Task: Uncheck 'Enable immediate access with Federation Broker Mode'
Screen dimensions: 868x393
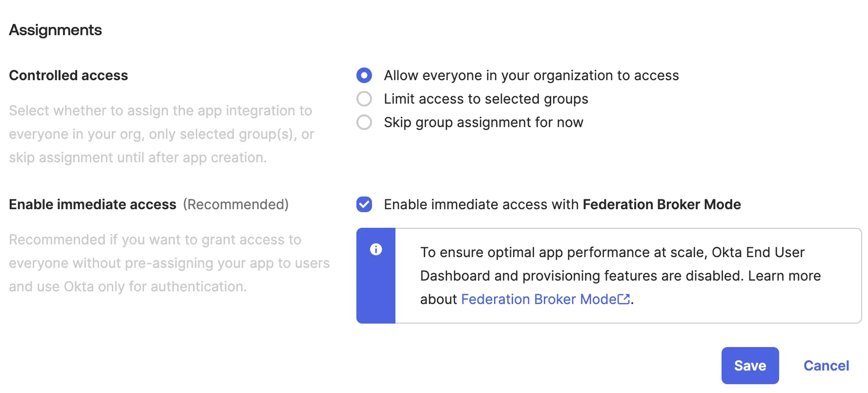Action: [364, 204]
